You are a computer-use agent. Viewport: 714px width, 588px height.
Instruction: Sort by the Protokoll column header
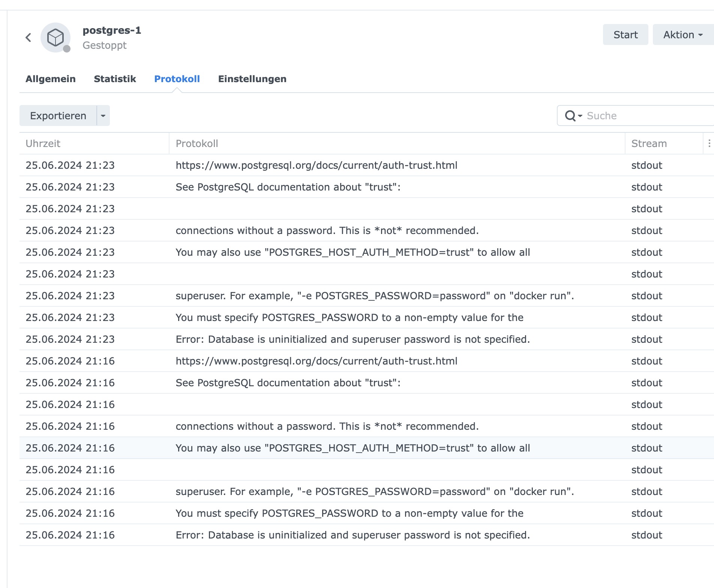[397, 144]
